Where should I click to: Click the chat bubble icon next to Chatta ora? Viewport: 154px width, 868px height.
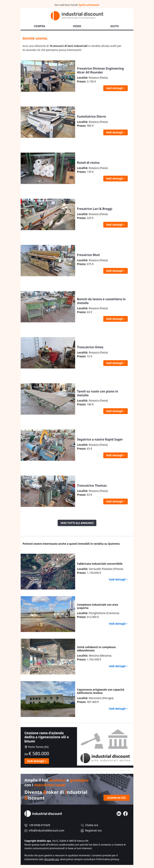coord(82,825)
